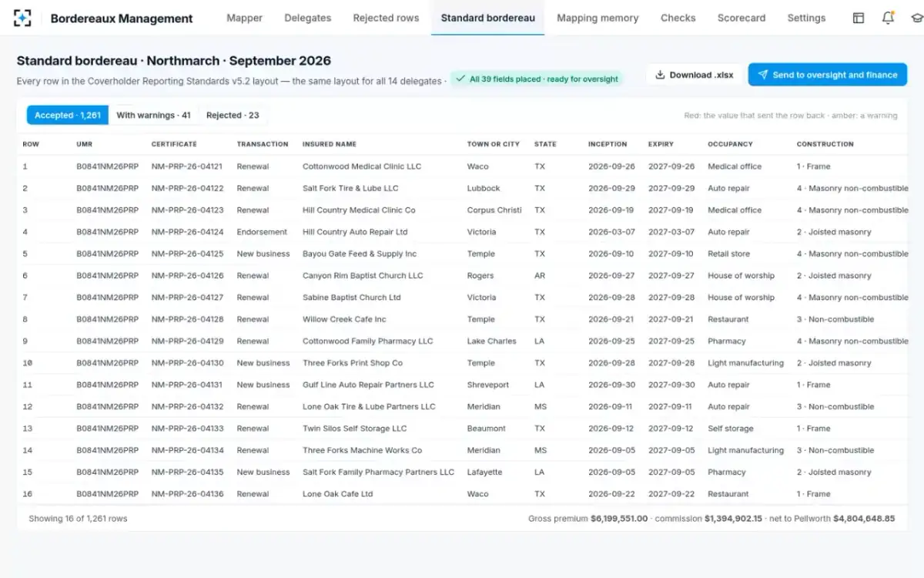Click 'Twin Silos Self Storage LLC' cell

click(355, 428)
